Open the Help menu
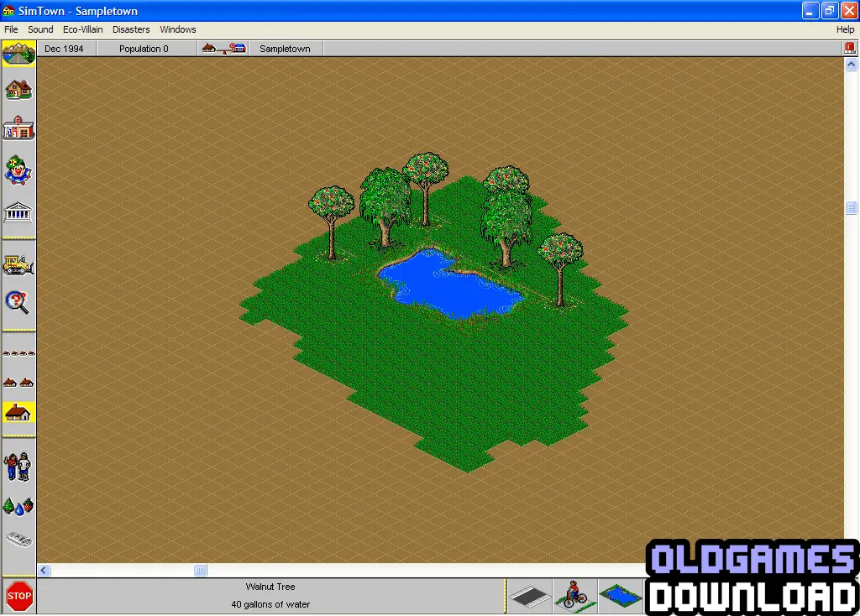Image resolution: width=860 pixels, height=616 pixels. 845,29
